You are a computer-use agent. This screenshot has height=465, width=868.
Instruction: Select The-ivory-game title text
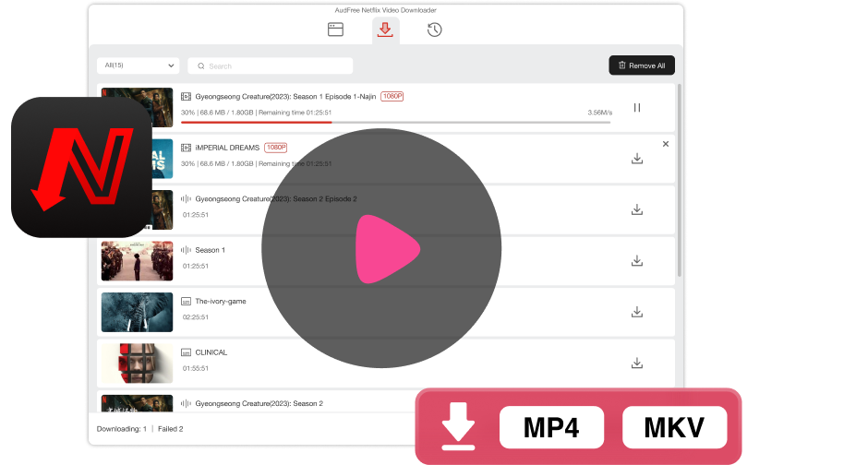[221, 302]
